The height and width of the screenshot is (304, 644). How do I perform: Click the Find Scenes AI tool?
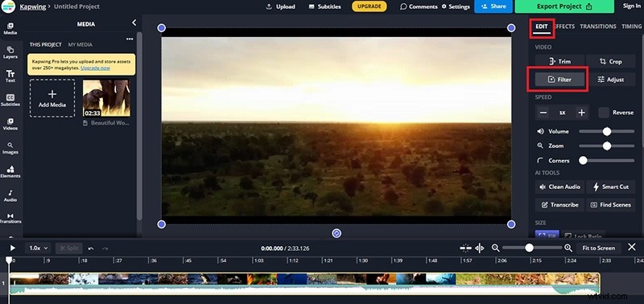click(x=611, y=205)
